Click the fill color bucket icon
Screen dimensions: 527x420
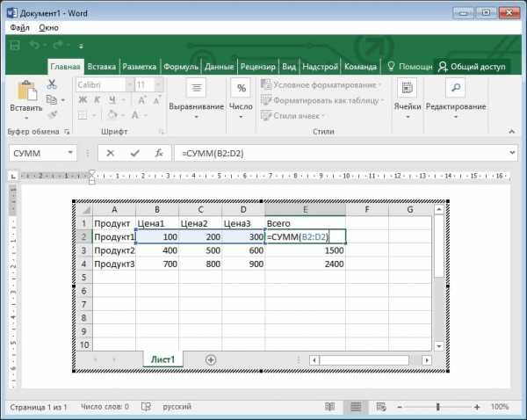tap(112, 115)
